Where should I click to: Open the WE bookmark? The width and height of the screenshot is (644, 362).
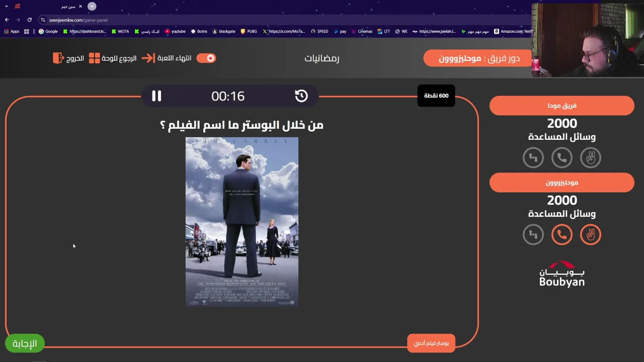(x=401, y=31)
